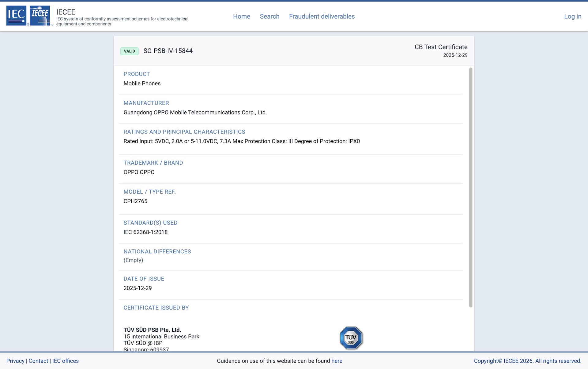Click the model reference CPH2765

tap(135, 201)
